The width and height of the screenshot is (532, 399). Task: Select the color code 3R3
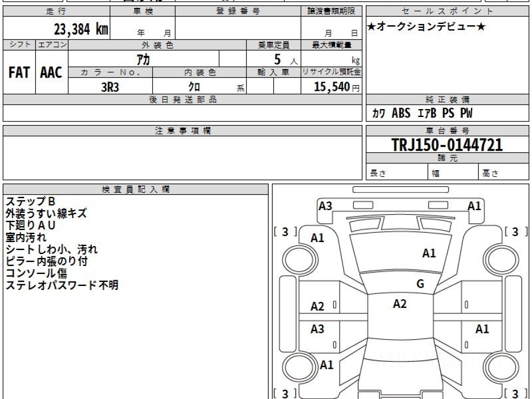tap(110, 87)
